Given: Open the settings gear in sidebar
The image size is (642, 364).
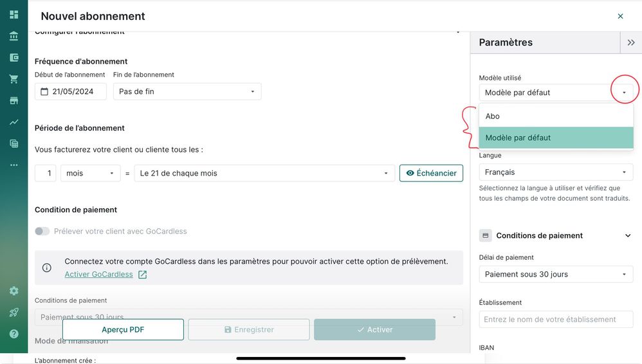Looking at the screenshot, I should pos(14,291).
